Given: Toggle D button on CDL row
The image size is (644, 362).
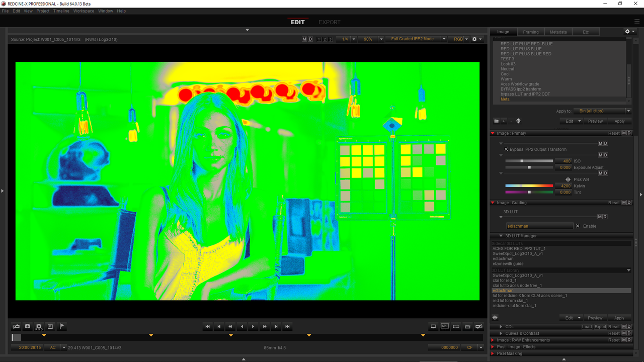Looking at the screenshot, I should (x=629, y=327).
